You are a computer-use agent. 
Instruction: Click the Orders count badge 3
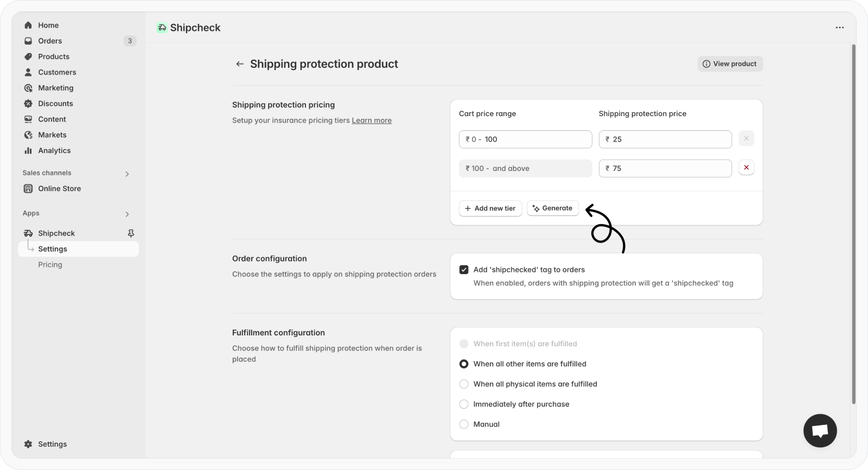click(x=130, y=41)
